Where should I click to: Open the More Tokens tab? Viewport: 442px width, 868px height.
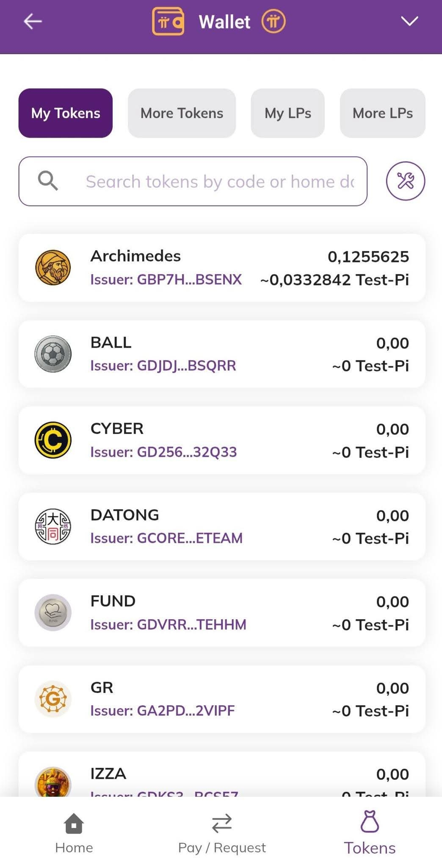[182, 113]
